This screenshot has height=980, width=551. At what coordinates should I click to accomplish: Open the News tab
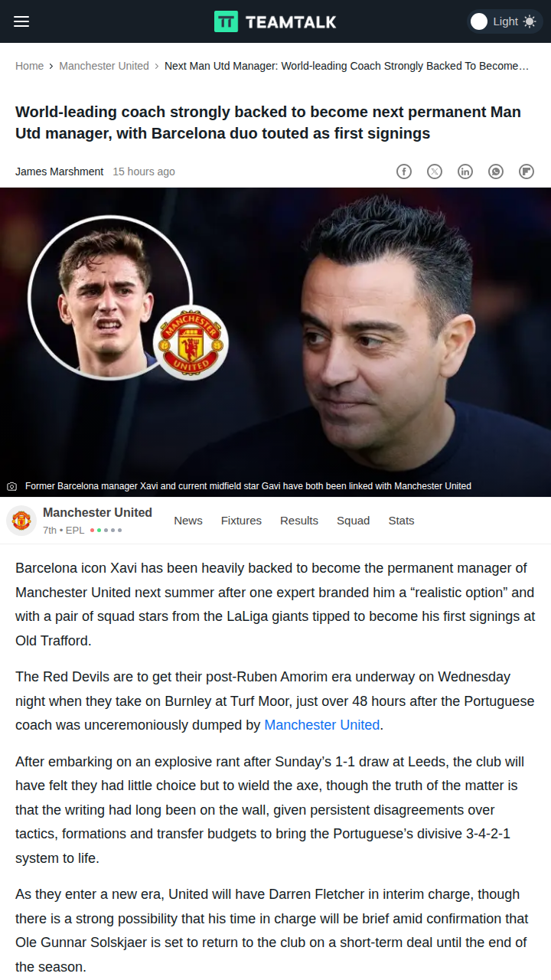pyautogui.click(x=188, y=521)
